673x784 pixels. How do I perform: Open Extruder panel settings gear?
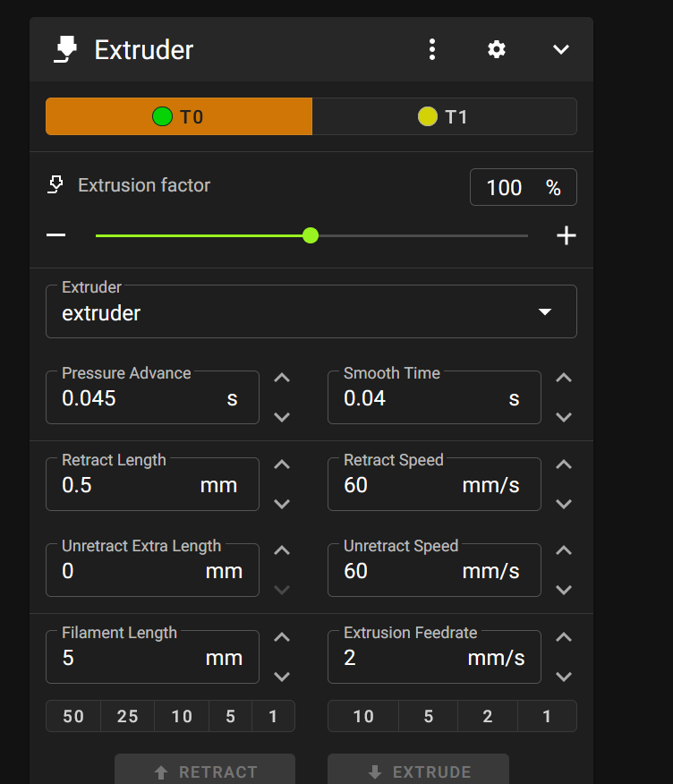pyautogui.click(x=497, y=49)
